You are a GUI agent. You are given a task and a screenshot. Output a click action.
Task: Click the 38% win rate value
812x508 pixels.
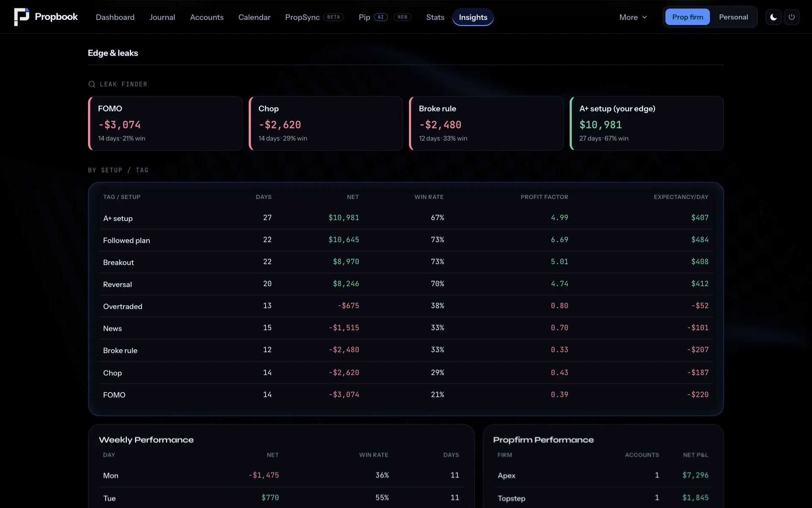(437, 306)
